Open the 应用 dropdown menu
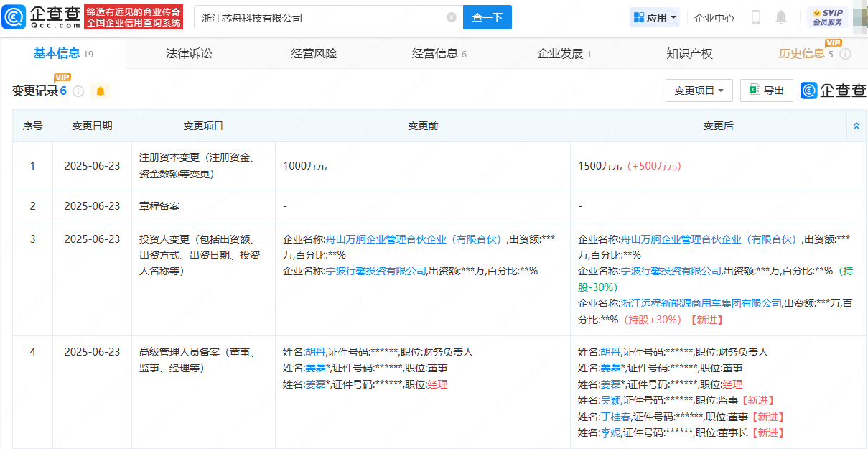The height and width of the screenshot is (449, 868). tap(655, 17)
